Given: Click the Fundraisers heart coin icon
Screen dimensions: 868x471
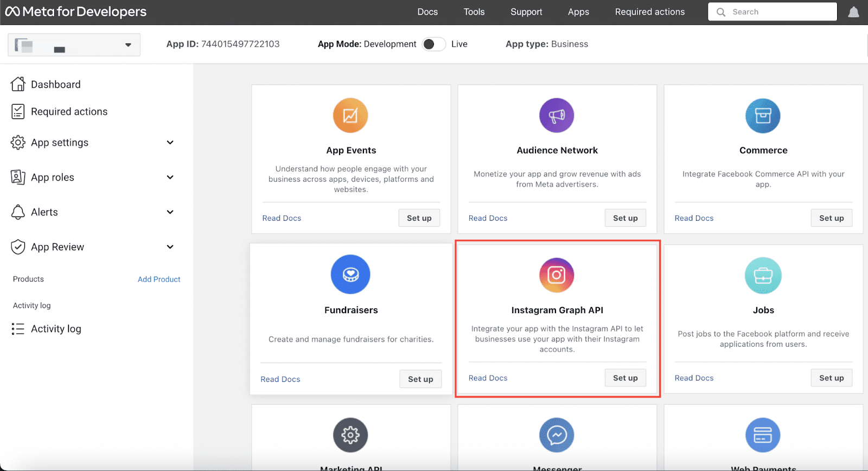Looking at the screenshot, I should pyautogui.click(x=350, y=275).
